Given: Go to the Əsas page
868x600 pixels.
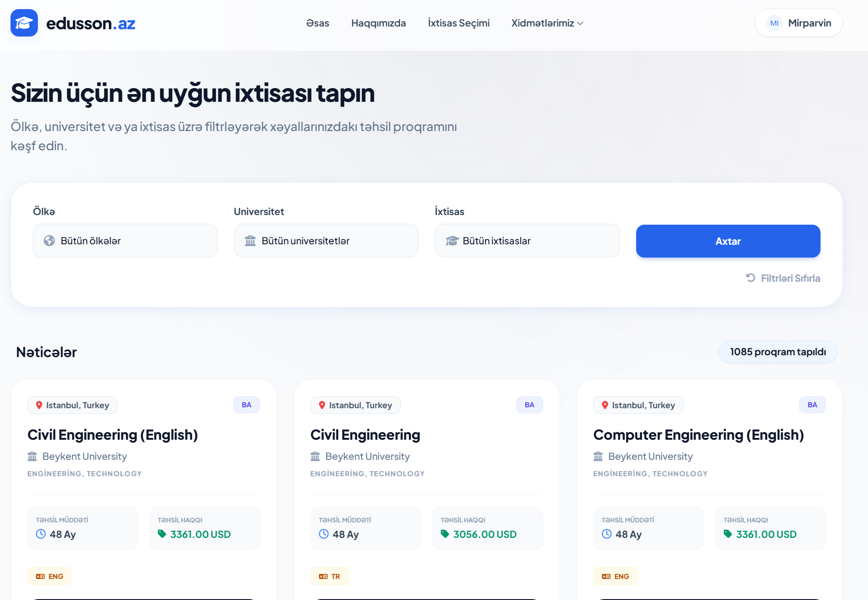Looking at the screenshot, I should pos(318,23).
